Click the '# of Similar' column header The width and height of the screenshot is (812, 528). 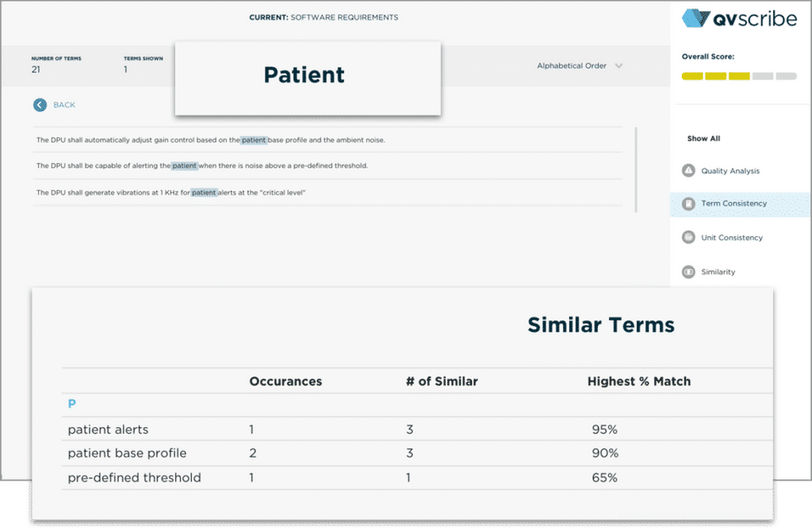point(442,382)
